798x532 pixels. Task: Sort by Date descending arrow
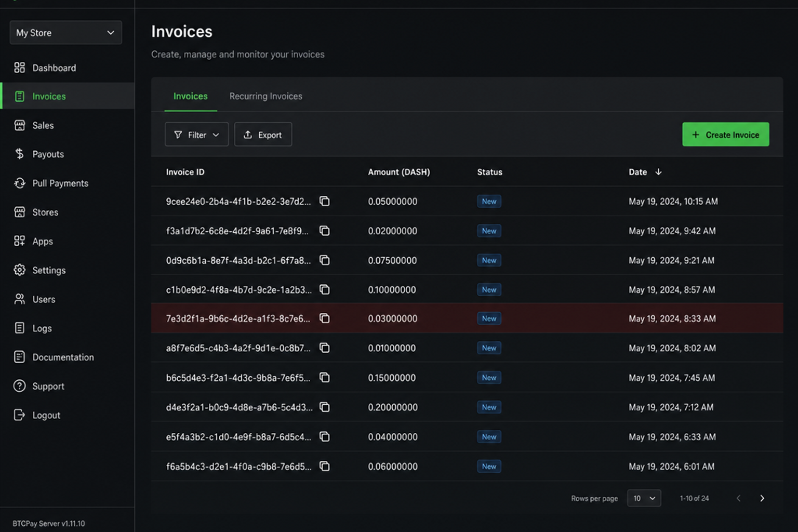tap(658, 172)
